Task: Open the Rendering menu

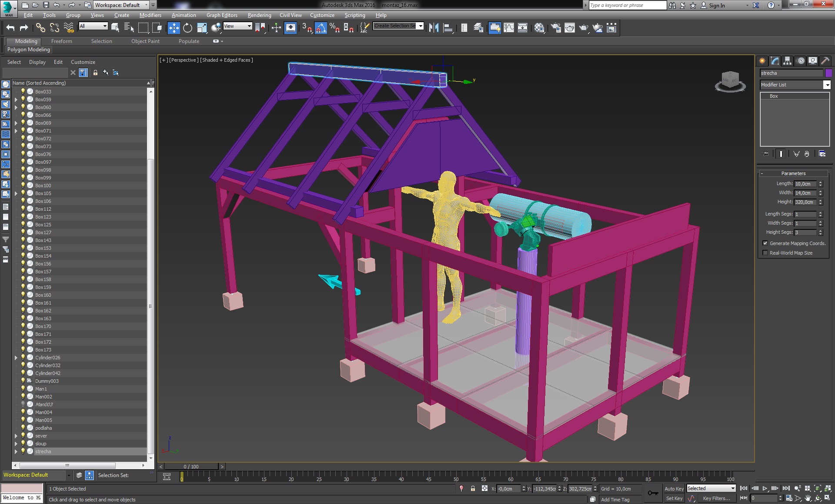Action: [x=259, y=15]
